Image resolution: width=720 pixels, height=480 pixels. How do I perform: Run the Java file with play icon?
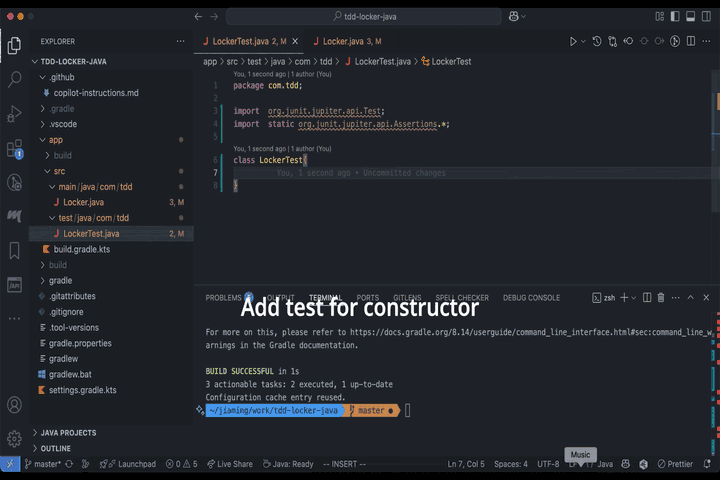click(573, 41)
